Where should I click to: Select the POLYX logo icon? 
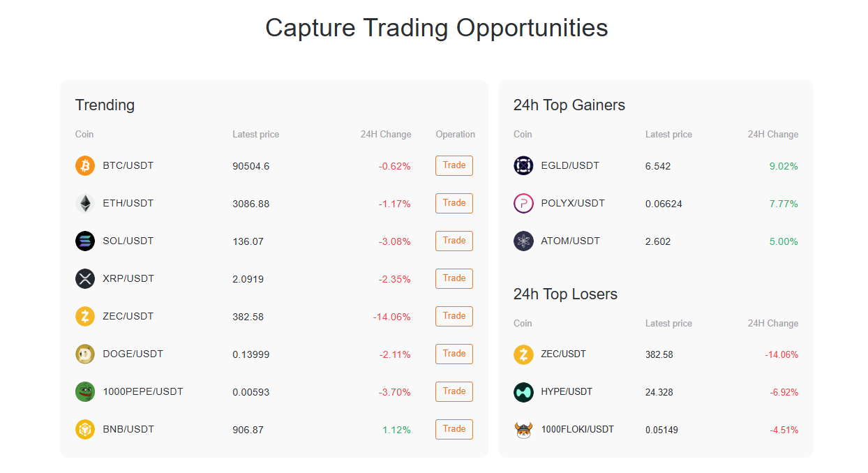pyautogui.click(x=523, y=203)
